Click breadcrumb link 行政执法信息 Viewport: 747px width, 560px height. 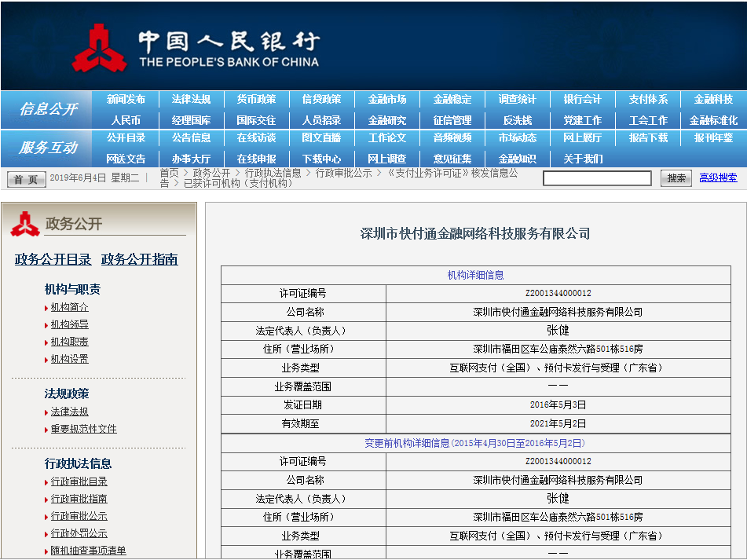[273, 174]
